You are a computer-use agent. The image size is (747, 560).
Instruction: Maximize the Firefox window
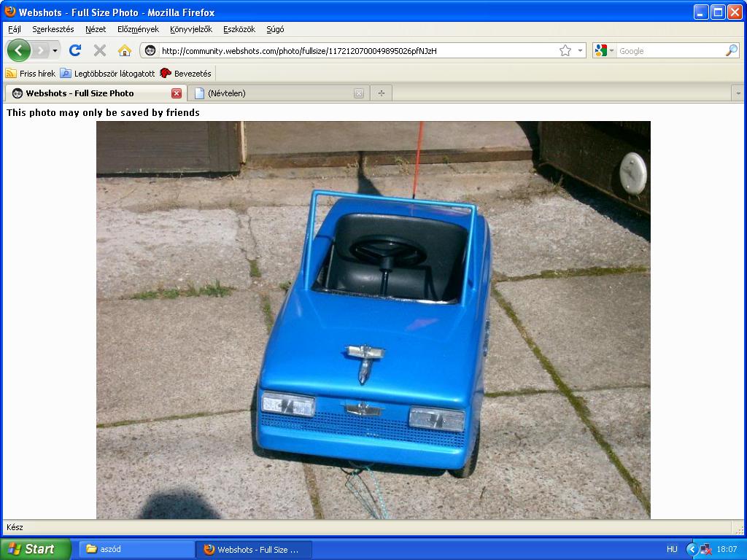point(718,12)
